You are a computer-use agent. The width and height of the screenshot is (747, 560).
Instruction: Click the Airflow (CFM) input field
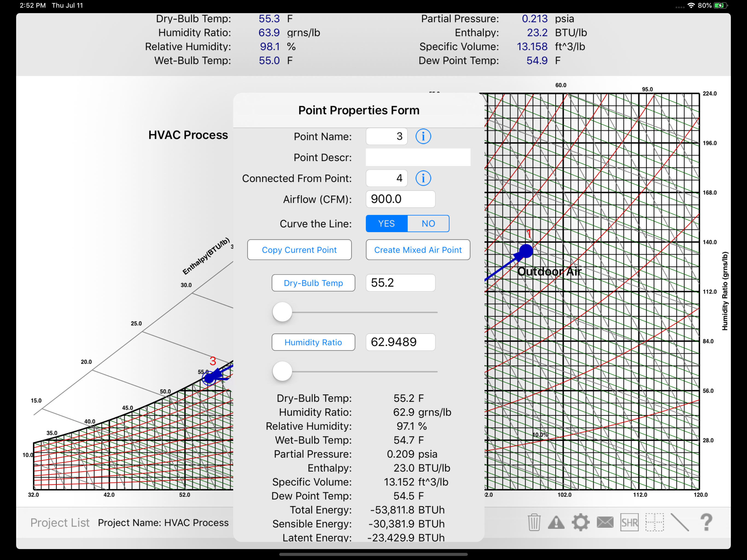pos(400,199)
